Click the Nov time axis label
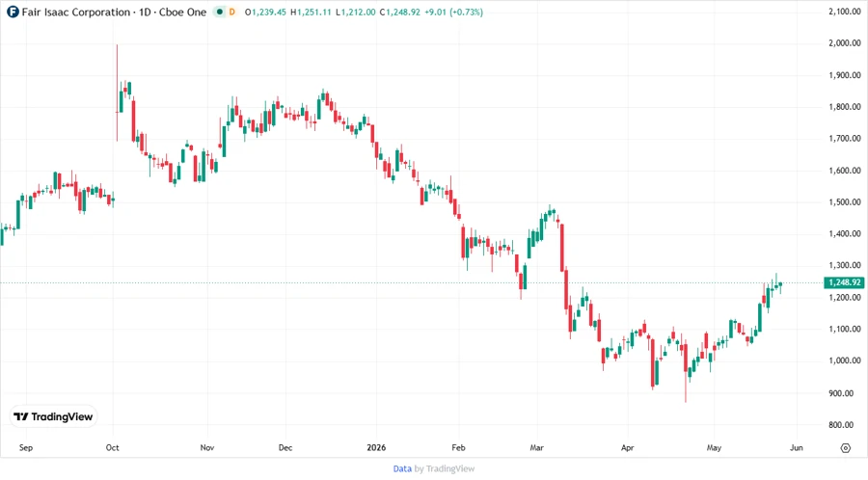868x480 pixels. click(x=207, y=447)
